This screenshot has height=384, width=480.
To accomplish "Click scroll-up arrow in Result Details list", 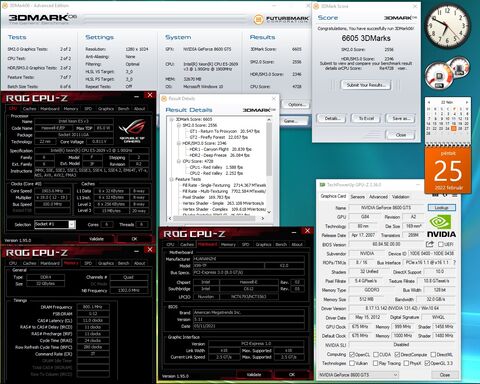I will pos(269,119).
